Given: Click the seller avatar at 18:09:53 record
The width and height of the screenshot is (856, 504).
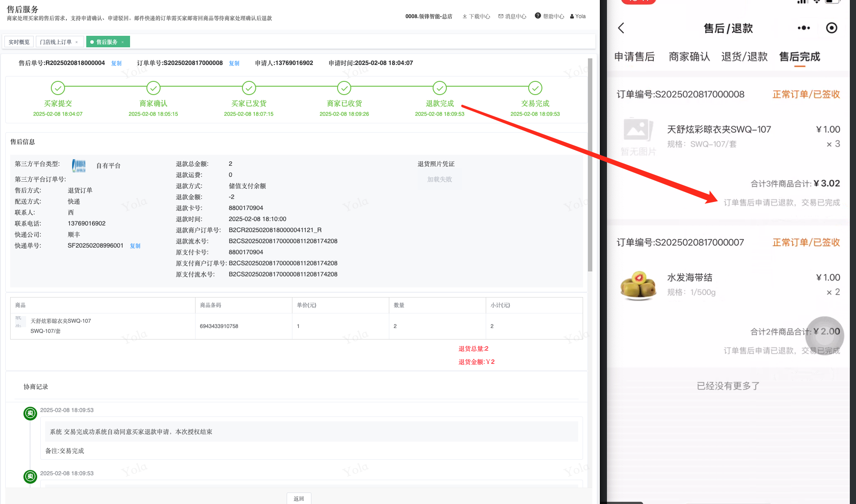Looking at the screenshot, I should [30, 413].
